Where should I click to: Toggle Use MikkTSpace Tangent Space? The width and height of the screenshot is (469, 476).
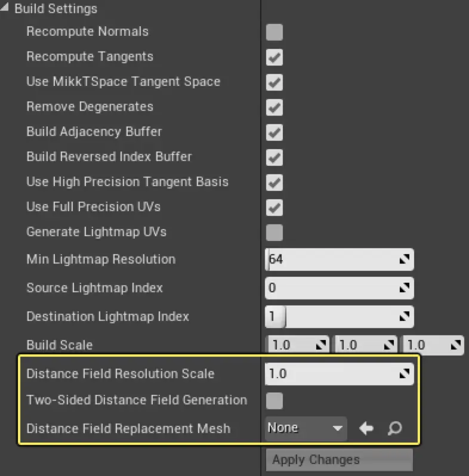[274, 82]
